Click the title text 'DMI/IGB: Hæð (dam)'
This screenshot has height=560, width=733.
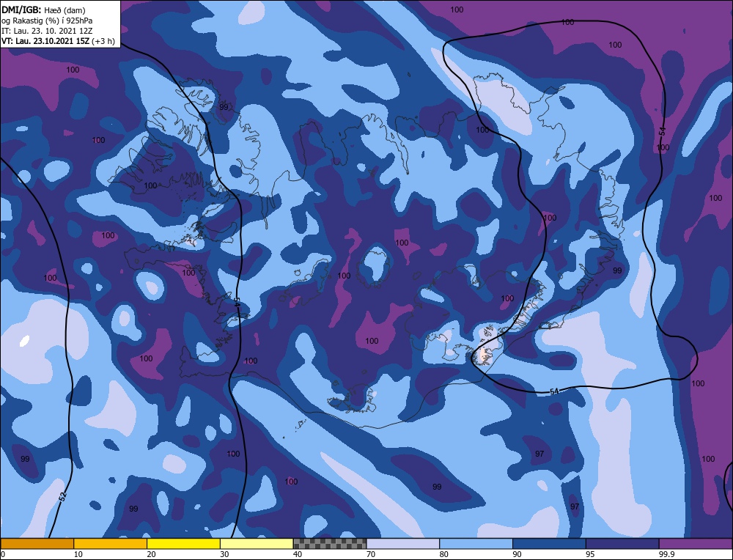point(43,10)
